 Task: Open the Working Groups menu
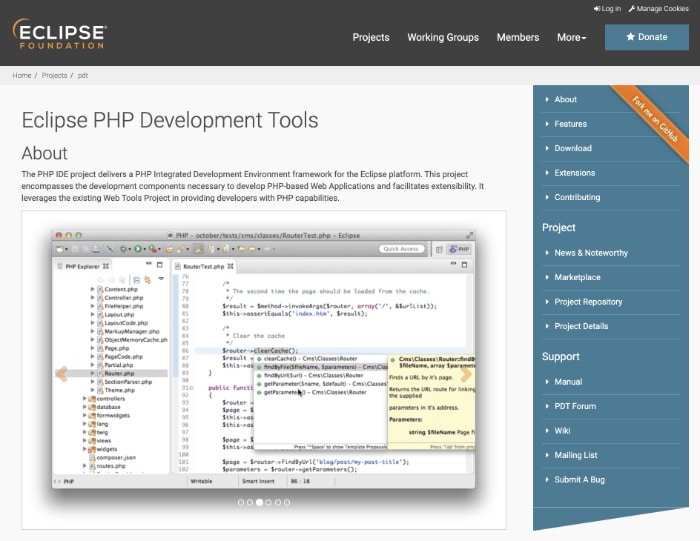[x=443, y=37]
